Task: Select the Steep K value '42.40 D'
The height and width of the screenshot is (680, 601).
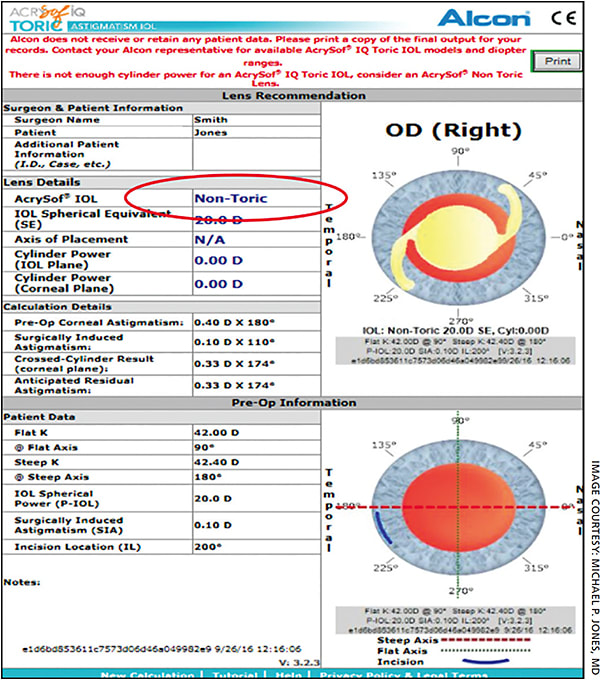Action: click(x=216, y=462)
